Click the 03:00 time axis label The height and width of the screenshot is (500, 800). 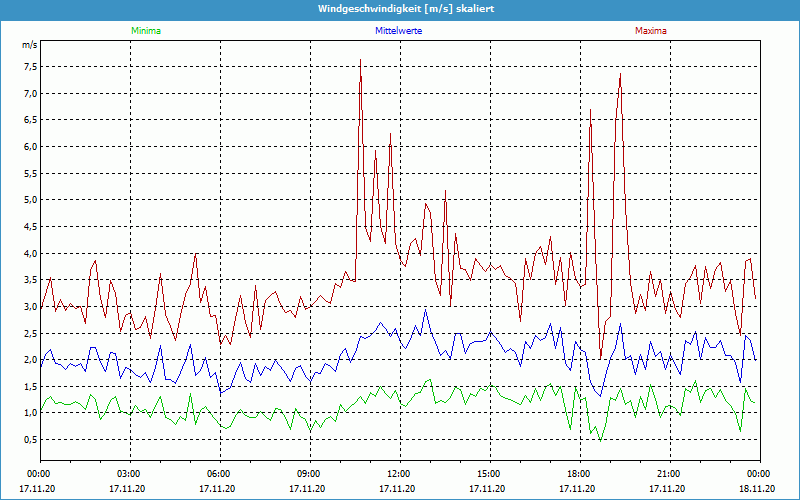[127, 474]
